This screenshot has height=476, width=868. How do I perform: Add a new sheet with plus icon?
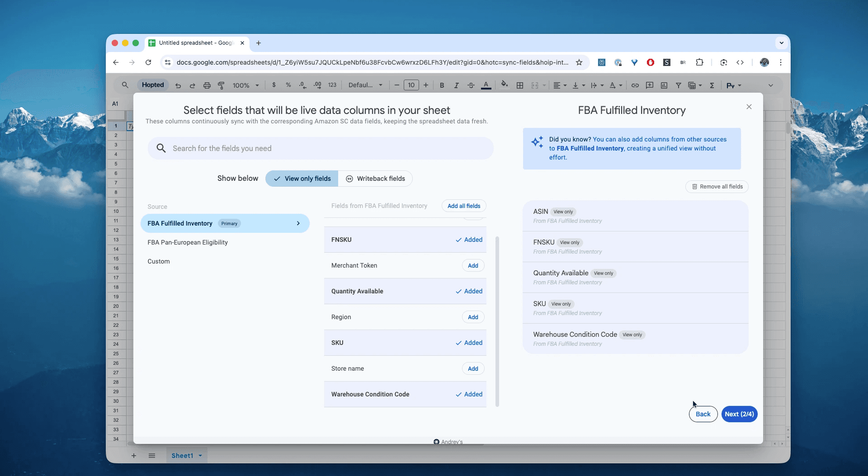(x=134, y=456)
